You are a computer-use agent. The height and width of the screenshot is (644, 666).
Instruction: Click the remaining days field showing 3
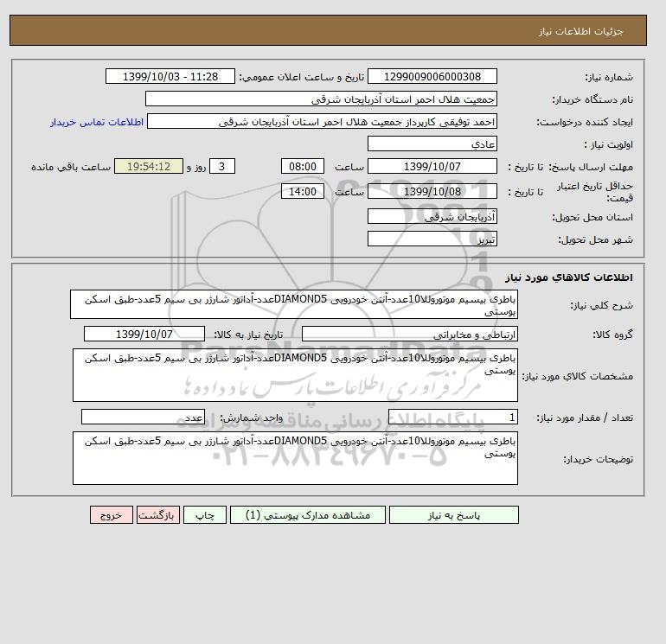click(x=221, y=167)
